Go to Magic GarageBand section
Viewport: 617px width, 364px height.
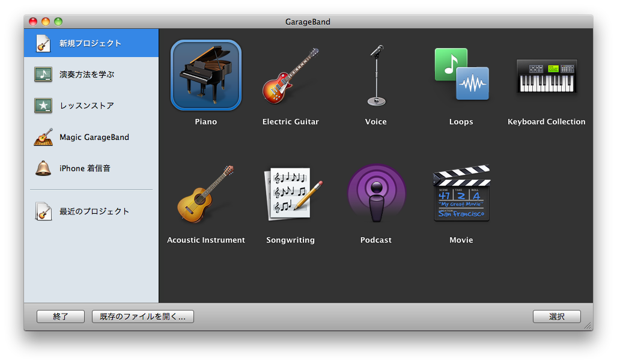tap(91, 137)
